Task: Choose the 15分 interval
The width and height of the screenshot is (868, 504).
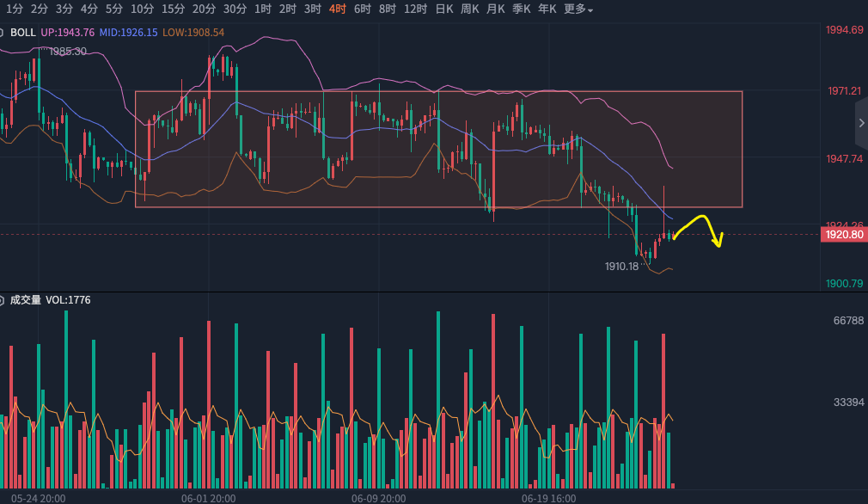Action: coord(173,9)
